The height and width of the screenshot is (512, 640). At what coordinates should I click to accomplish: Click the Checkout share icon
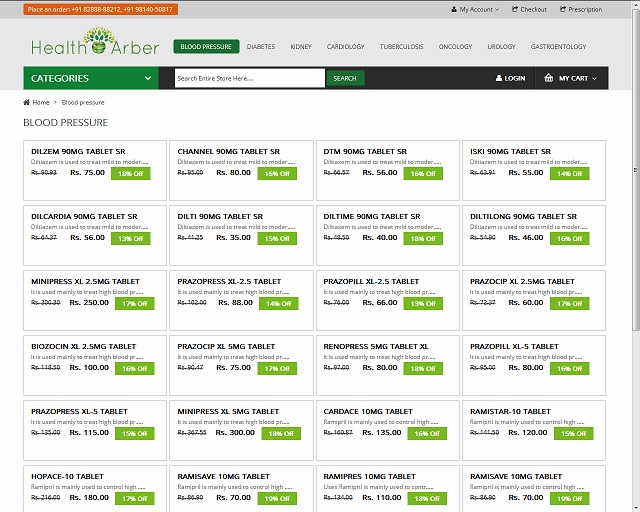click(x=515, y=9)
